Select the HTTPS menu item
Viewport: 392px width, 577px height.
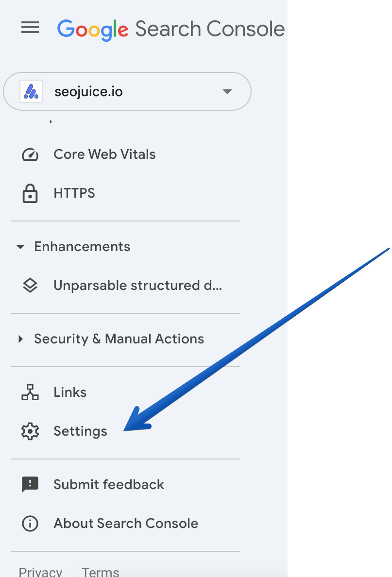(74, 193)
